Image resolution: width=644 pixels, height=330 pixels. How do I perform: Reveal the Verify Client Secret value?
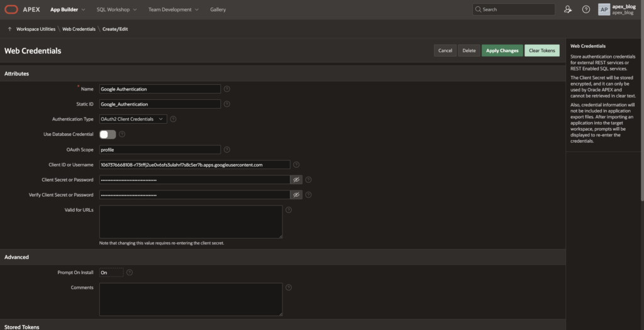coord(296,195)
